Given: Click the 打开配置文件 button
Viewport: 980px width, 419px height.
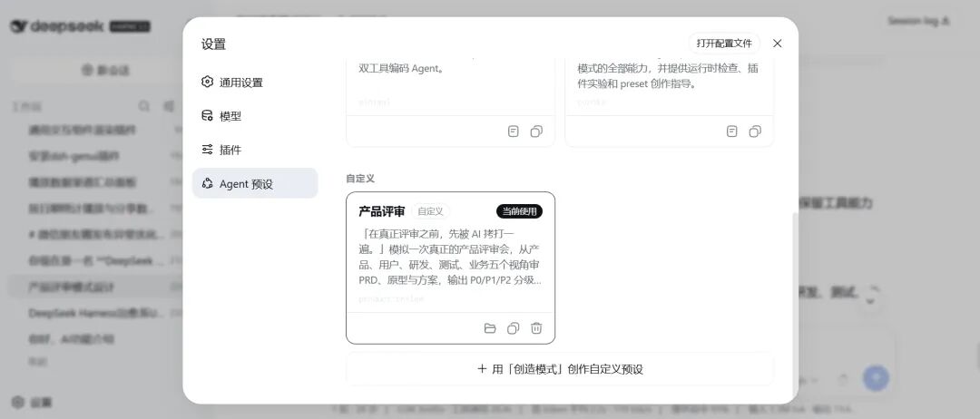Looking at the screenshot, I should click(x=724, y=44).
